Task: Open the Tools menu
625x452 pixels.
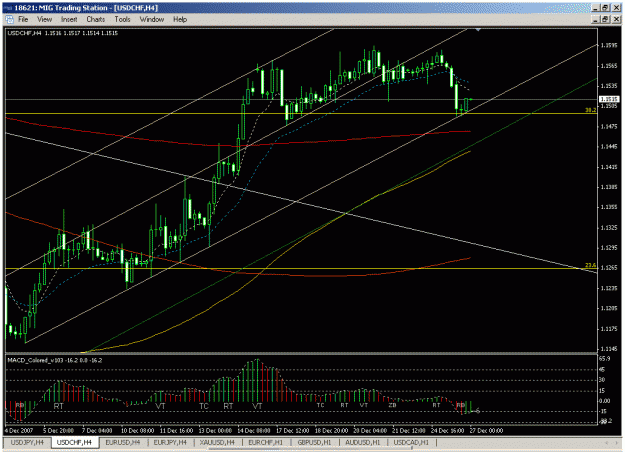Action: (x=122, y=19)
